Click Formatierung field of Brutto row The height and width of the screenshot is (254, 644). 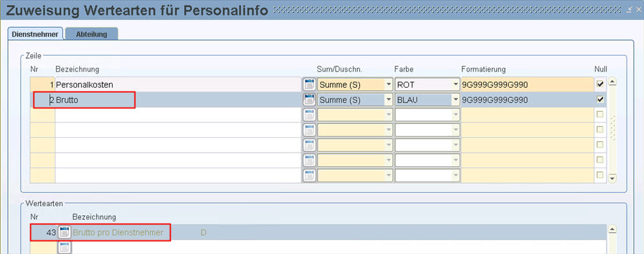[527, 100]
